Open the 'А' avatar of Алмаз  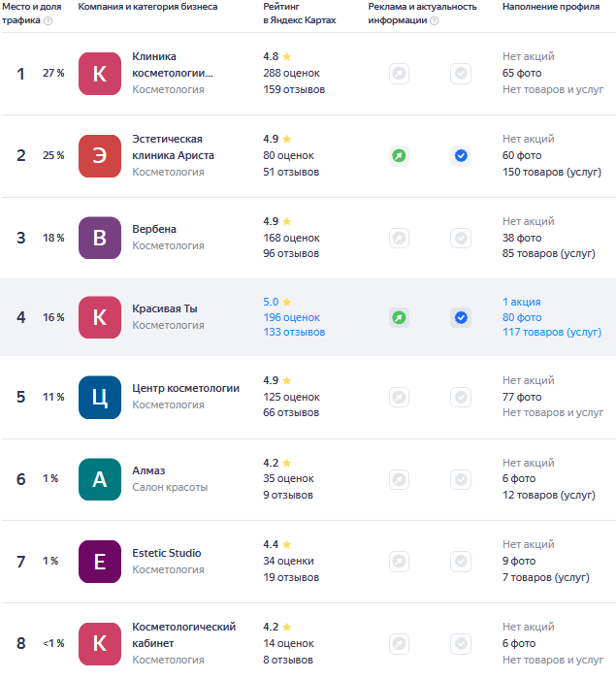coord(100,479)
